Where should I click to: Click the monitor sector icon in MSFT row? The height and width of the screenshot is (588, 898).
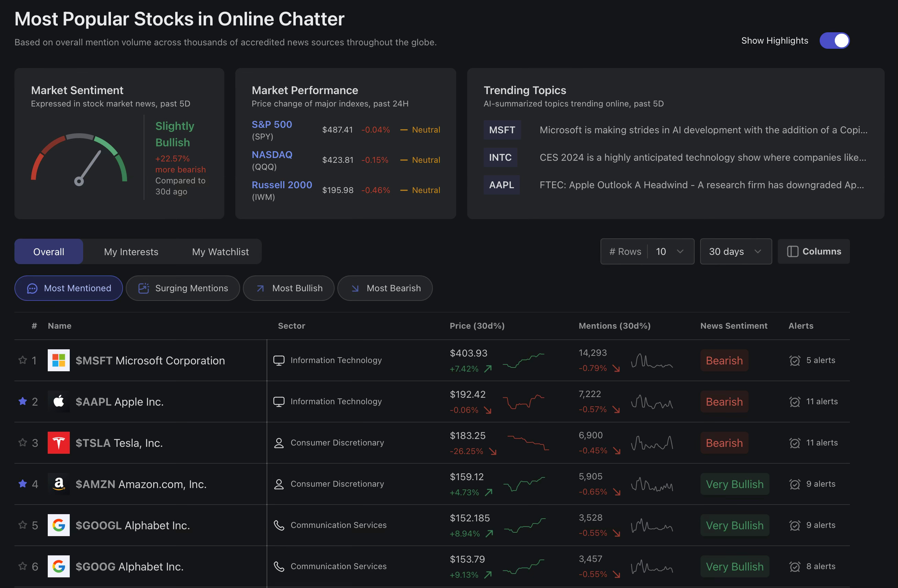pos(279,361)
